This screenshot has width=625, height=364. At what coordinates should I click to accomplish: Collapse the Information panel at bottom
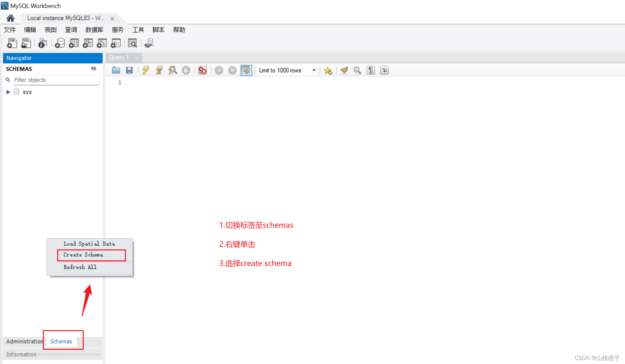pos(21,354)
